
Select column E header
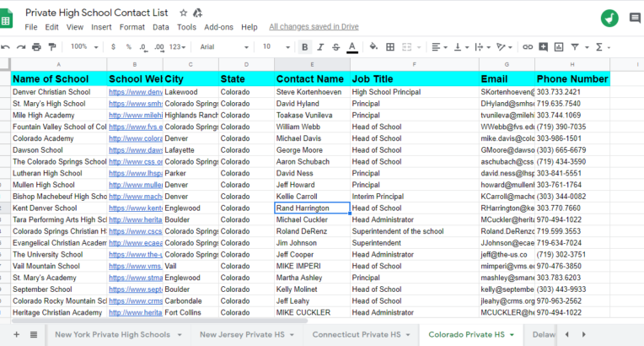point(312,64)
